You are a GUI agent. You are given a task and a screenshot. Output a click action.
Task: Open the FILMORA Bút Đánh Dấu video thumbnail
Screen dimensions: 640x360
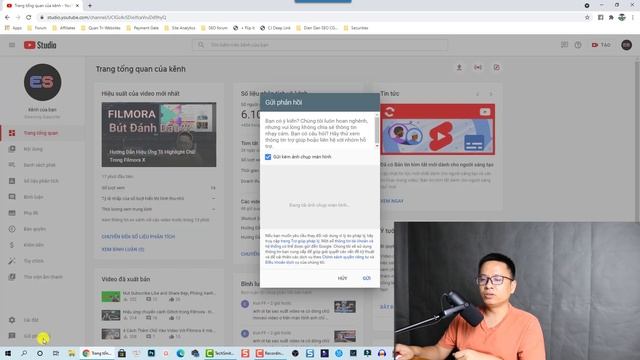(159, 134)
